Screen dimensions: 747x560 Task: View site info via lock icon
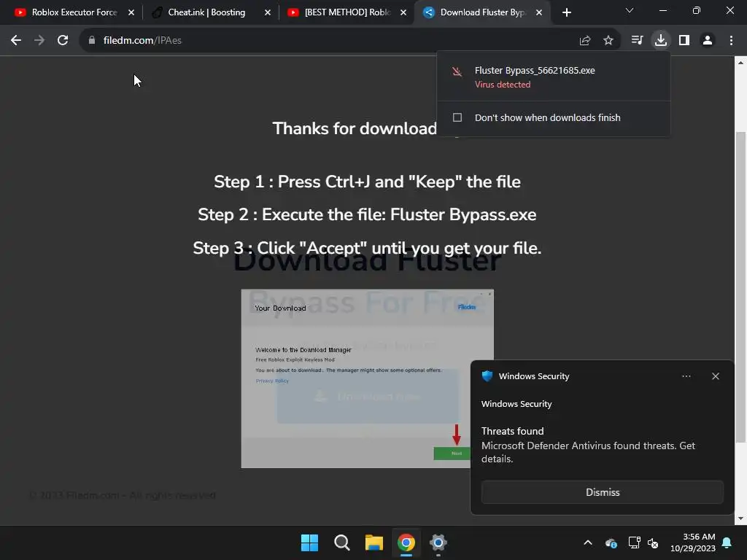(x=92, y=41)
